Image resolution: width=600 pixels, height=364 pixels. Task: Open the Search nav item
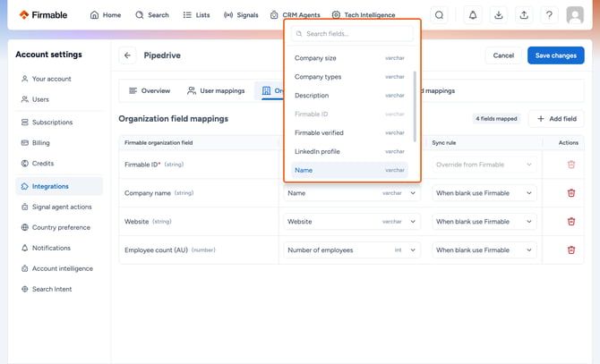pyautogui.click(x=152, y=15)
